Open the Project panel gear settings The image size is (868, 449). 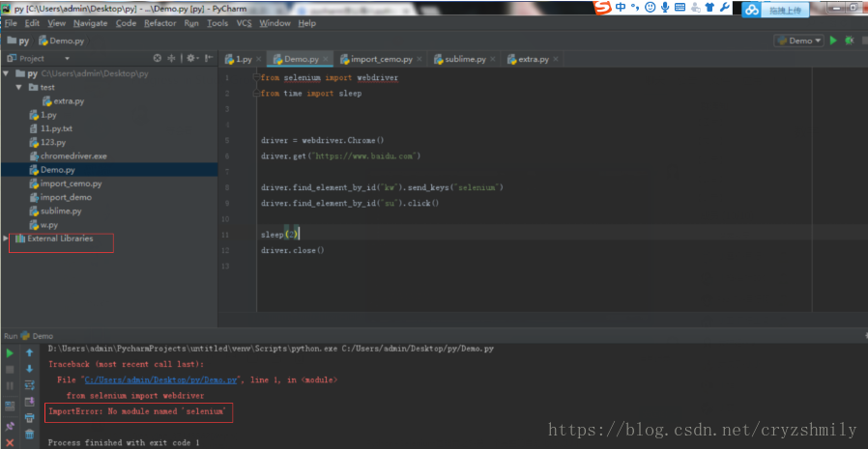point(191,58)
